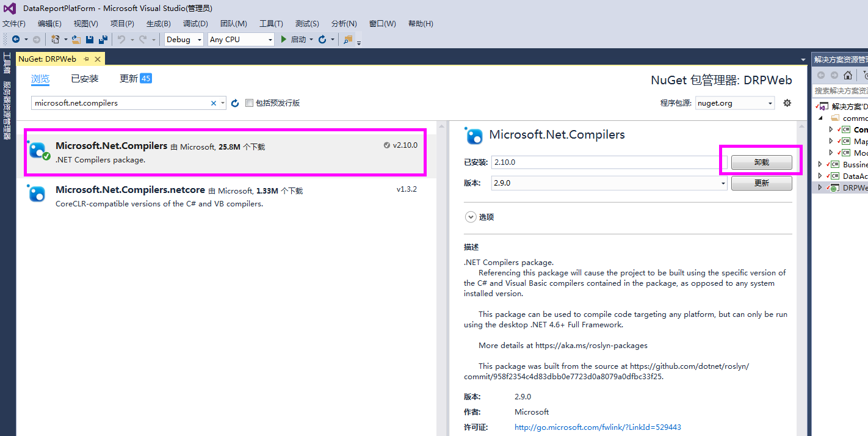Collapse the commo solution folder

pos(820,118)
